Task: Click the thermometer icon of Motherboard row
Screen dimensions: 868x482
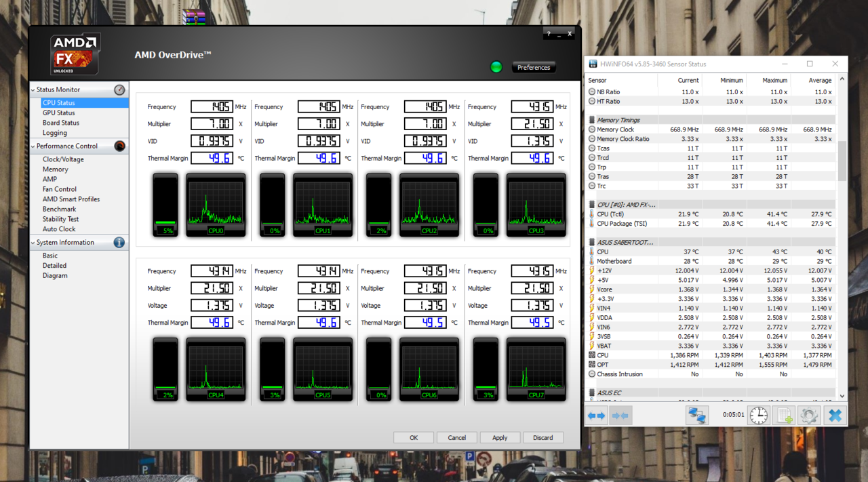Action: (592, 261)
